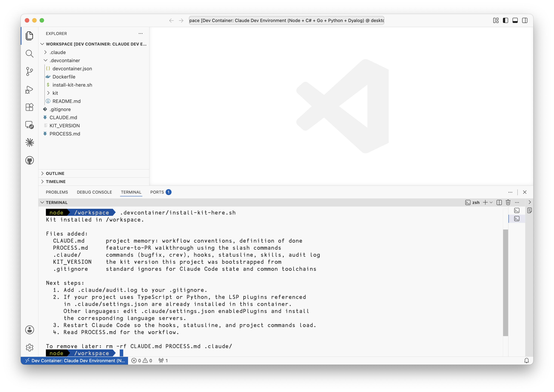Image resolution: width=554 pixels, height=392 pixels.
Task: Open the GitHub view in activity bar
Action: pyautogui.click(x=29, y=160)
